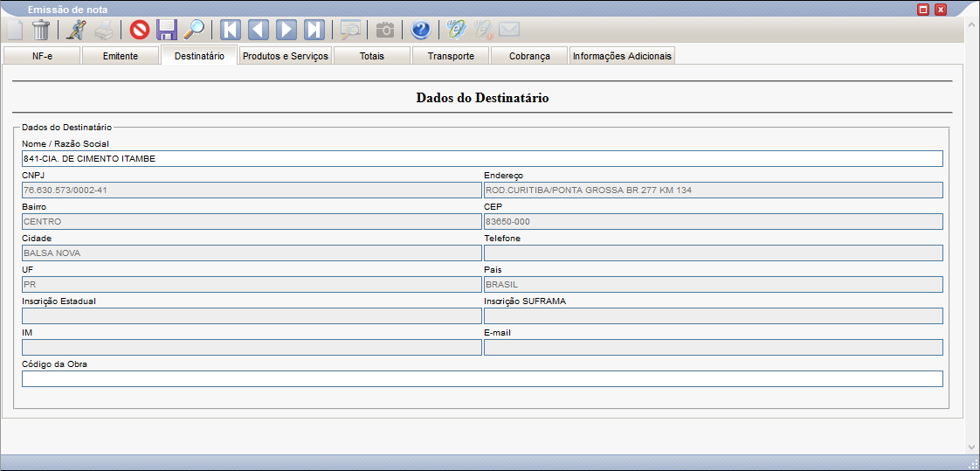The height and width of the screenshot is (471, 980).
Task: Click the Código da Obra label
Action: click(x=54, y=364)
